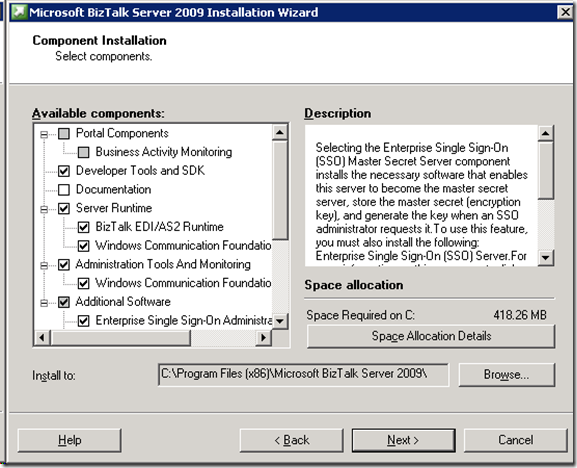Click the components list scroll right arrow
Viewport: 577px width, 468px height.
tap(263, 337)
